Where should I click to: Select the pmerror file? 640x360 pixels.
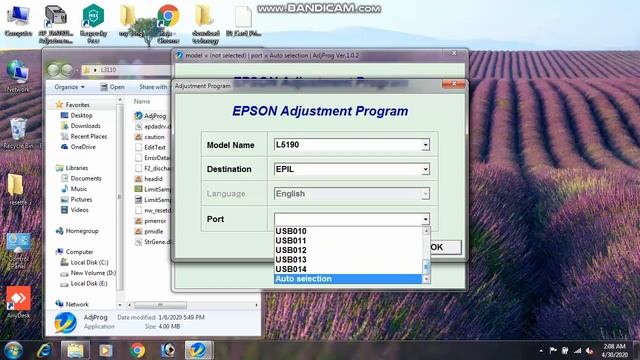pos(151,221)
